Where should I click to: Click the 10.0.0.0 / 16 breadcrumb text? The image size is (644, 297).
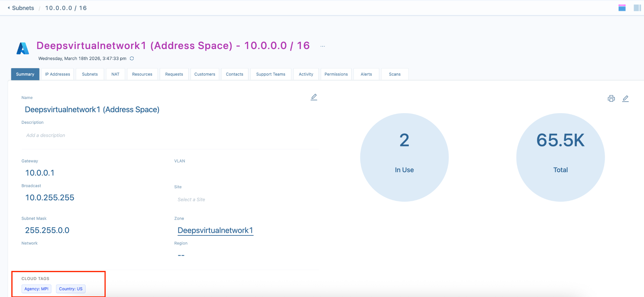click(66, 8)
